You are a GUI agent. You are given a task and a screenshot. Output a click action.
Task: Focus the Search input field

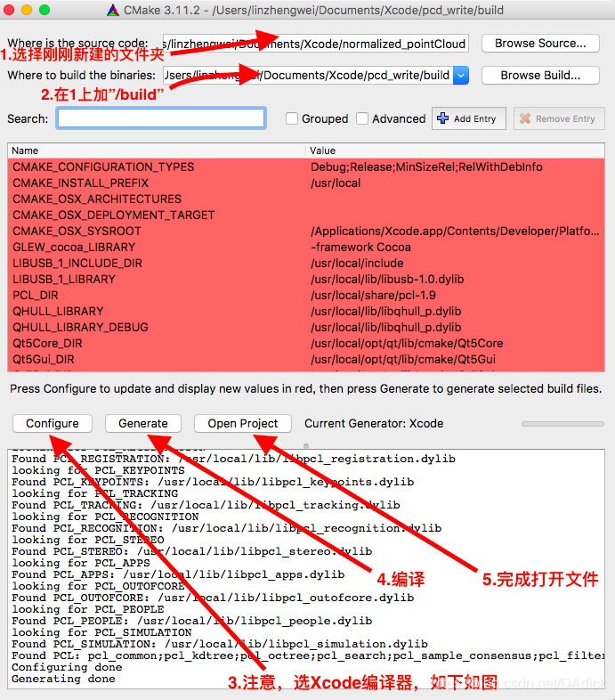[161, 118]
